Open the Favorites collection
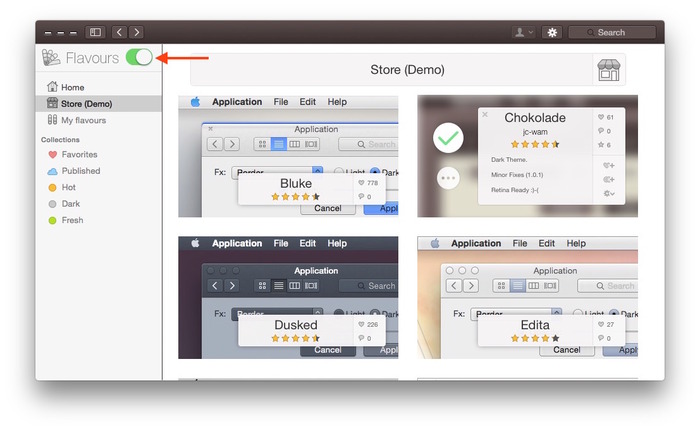The height and width of the screenshot is (431, 700). [73, 155]
